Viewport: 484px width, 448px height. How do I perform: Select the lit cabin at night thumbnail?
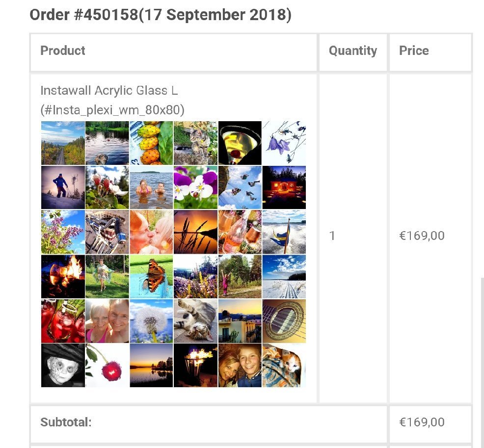(x=284, y=187)
